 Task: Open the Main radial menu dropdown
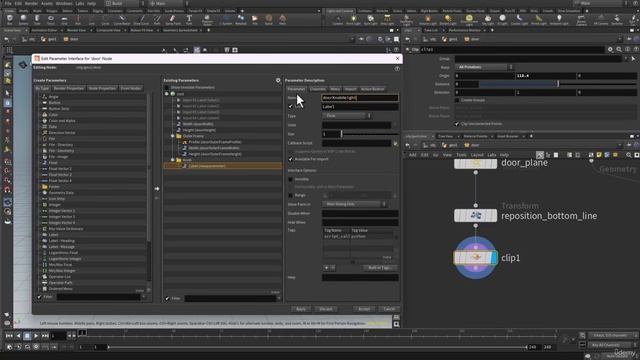click(x=168, y=3)
